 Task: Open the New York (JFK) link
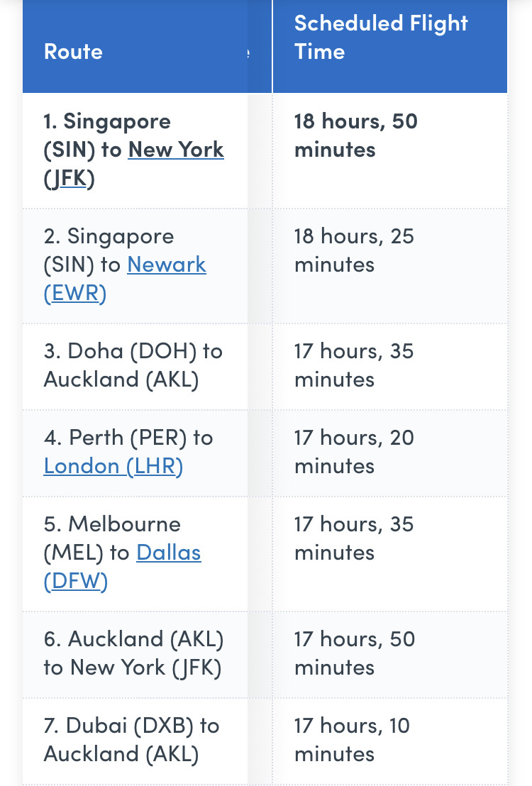coord(175,150)
